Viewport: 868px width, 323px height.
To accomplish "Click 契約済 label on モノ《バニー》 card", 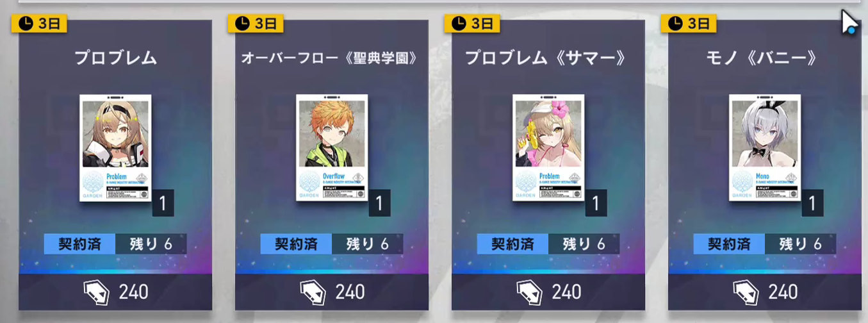I will [x=730, y=244].
